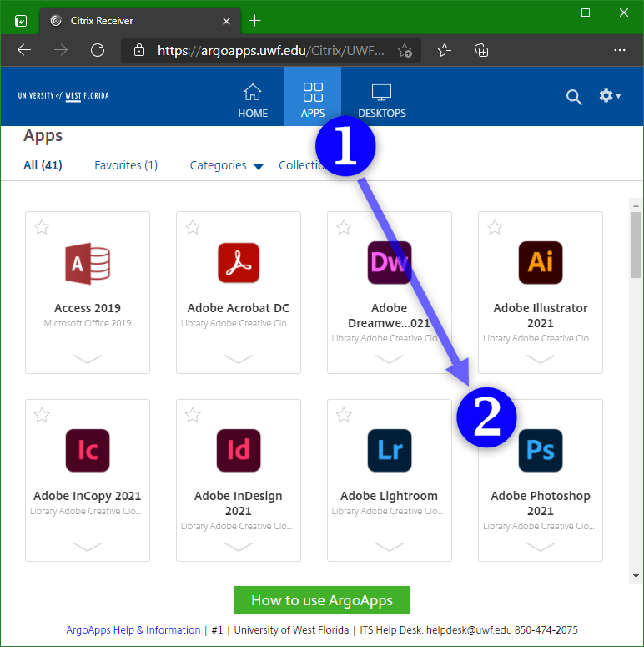Expand details chevron on Adobe InDesign card
644x647 pixels.
pyautogui.click(x=239, y=547)
